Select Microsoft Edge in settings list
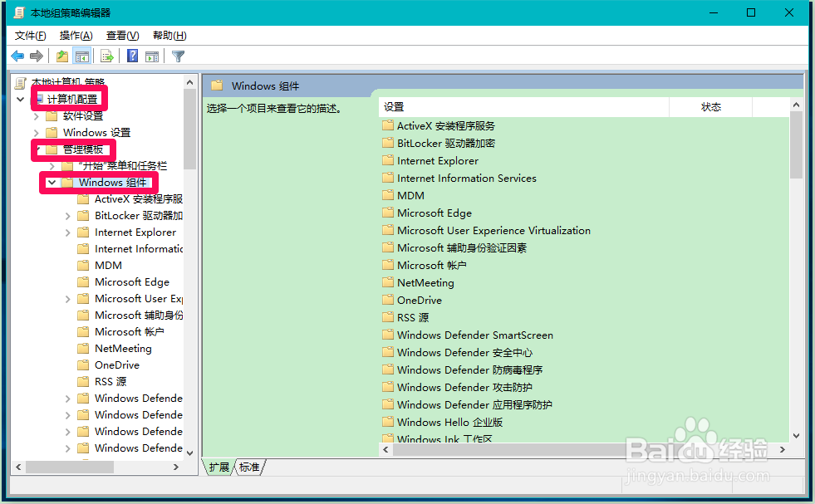This screenshot has height=504, width=815. (x=434, y=213)
